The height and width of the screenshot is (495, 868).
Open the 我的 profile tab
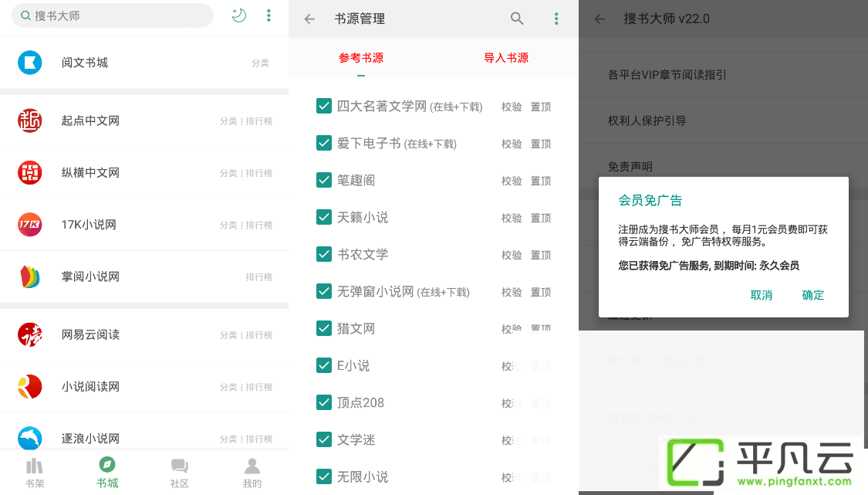pyautogui.click(x=252, y=473)
